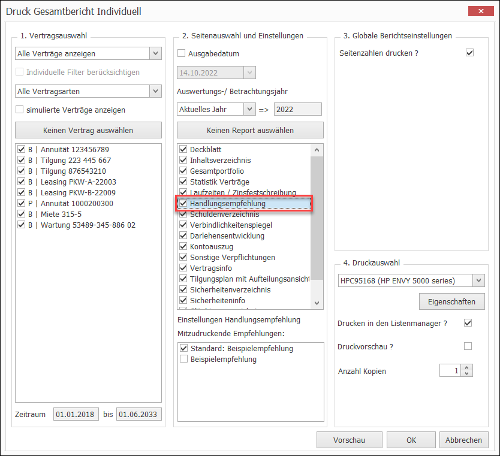Toggle 'Seitenzahlen drucken ?' checkbox

coord(470,53)
